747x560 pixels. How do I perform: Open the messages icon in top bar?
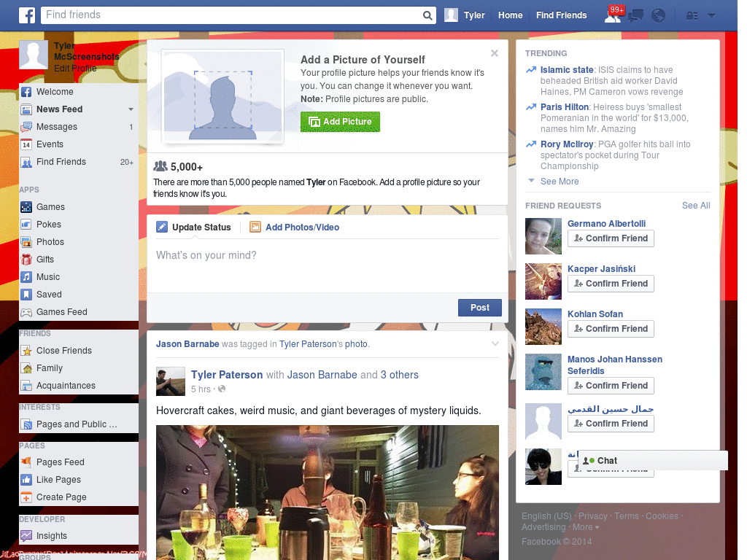click(x=635, y=16)
